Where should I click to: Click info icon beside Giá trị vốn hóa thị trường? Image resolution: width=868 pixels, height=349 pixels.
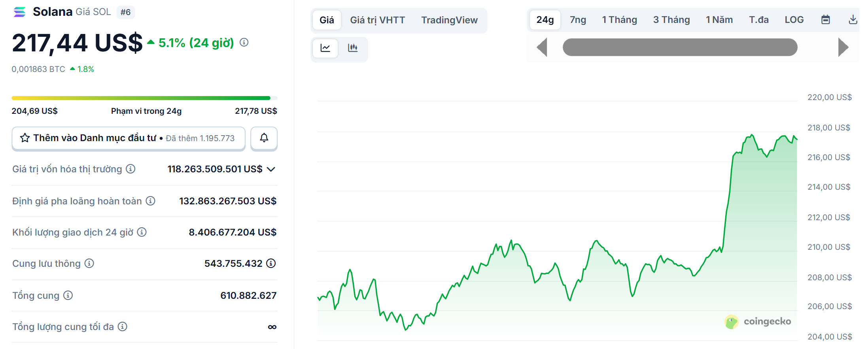[130, 169]
